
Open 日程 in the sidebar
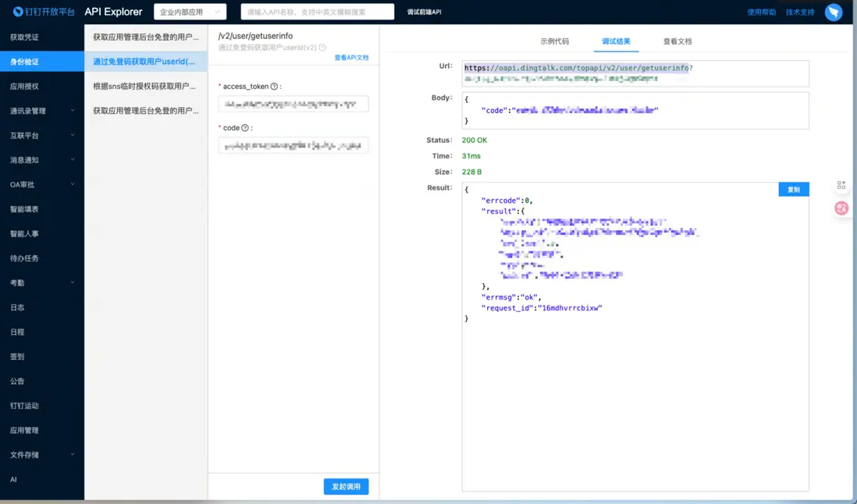click(42, 332)
